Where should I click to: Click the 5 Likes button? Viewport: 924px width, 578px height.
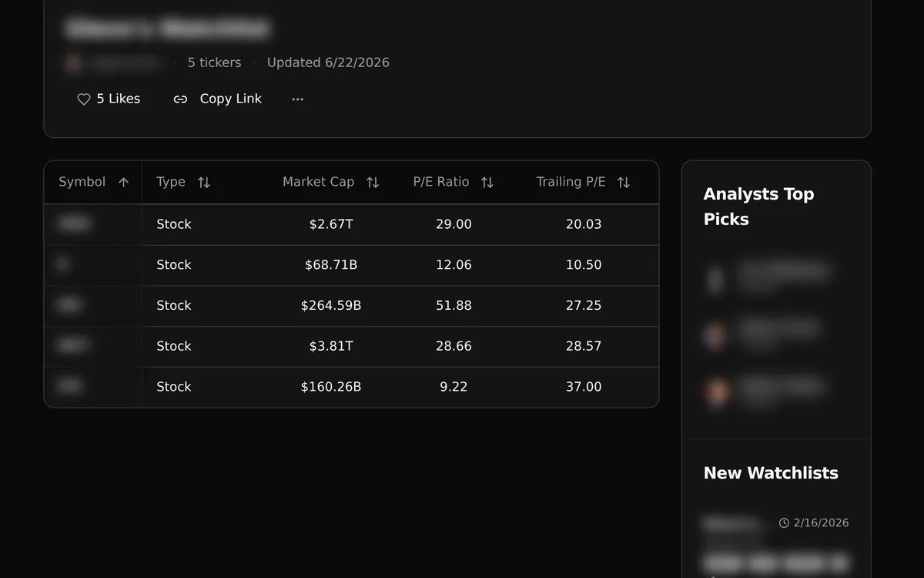pyautogui.click(x=109, y=99)
